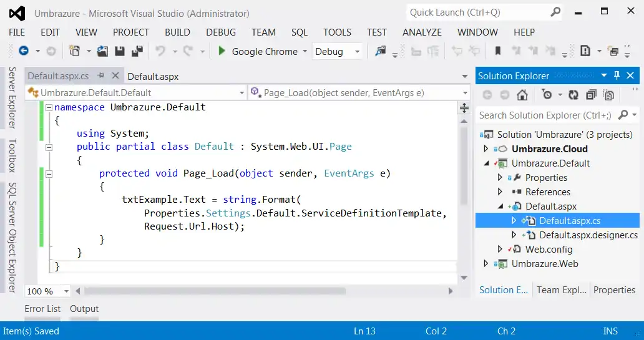
Task: Save current file with the Save icon
Action: 120,51
